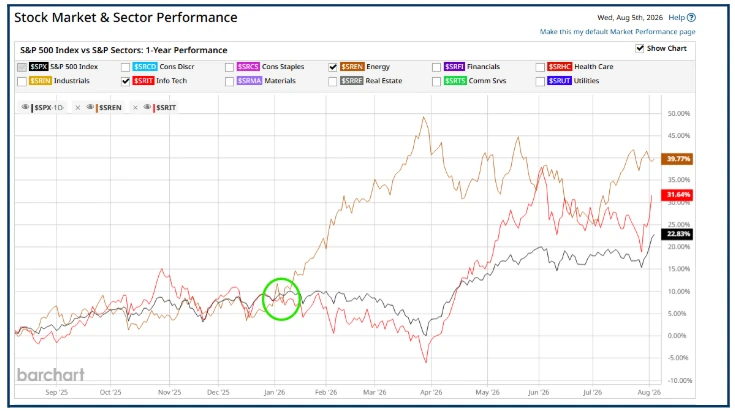Make this my default Market Performance page
This screenshot has height=411, width=735.
617,31
